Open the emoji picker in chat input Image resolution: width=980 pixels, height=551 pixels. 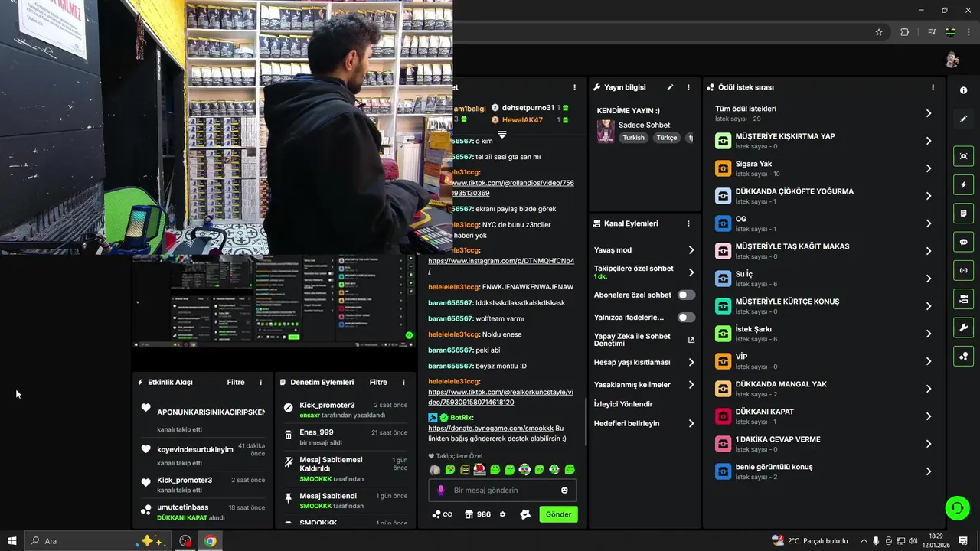(x=565, y=490)
